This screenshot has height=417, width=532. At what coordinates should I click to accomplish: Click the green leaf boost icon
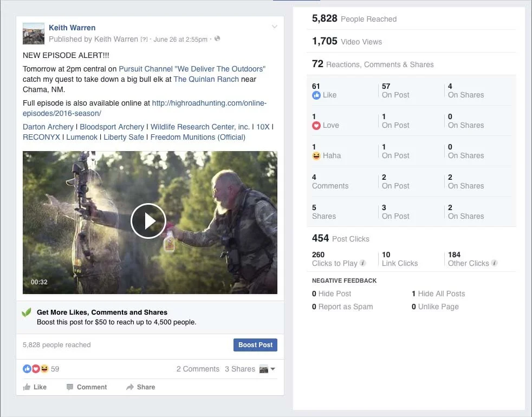tap(27, 312)
